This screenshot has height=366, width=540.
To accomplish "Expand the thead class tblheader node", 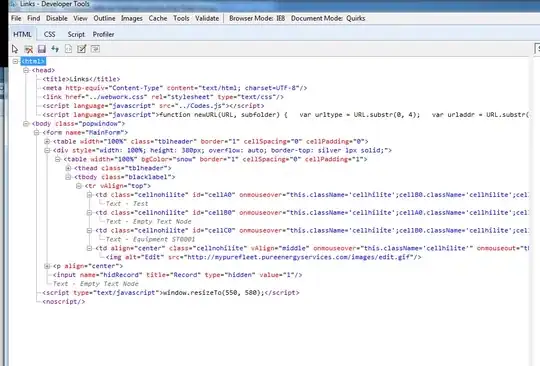I will [x=68, y=168].
